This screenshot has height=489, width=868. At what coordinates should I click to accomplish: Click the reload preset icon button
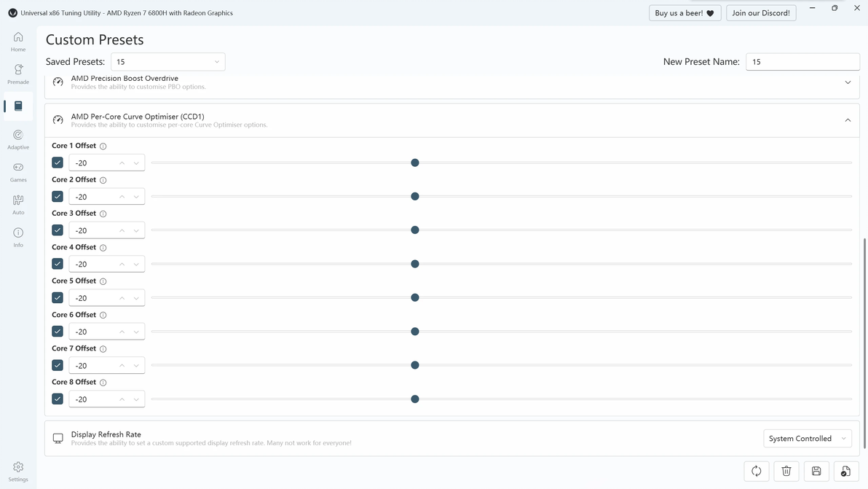[x=756, y=472]
